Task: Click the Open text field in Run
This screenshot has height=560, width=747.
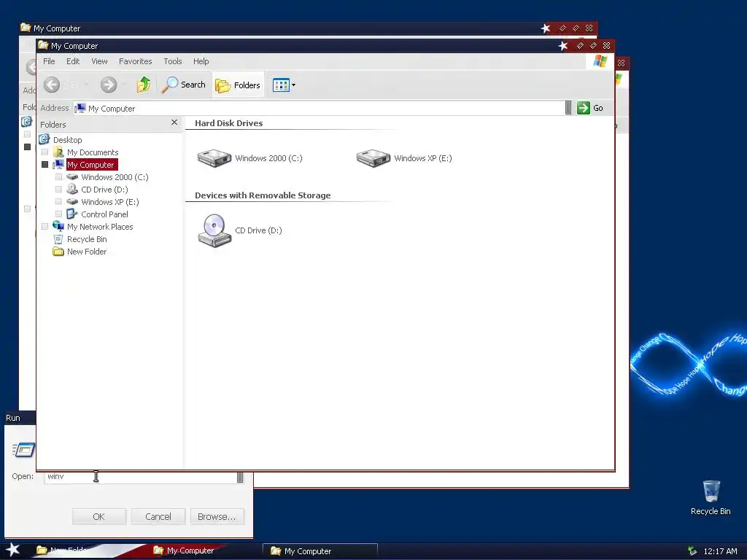Action: [141, 477]
